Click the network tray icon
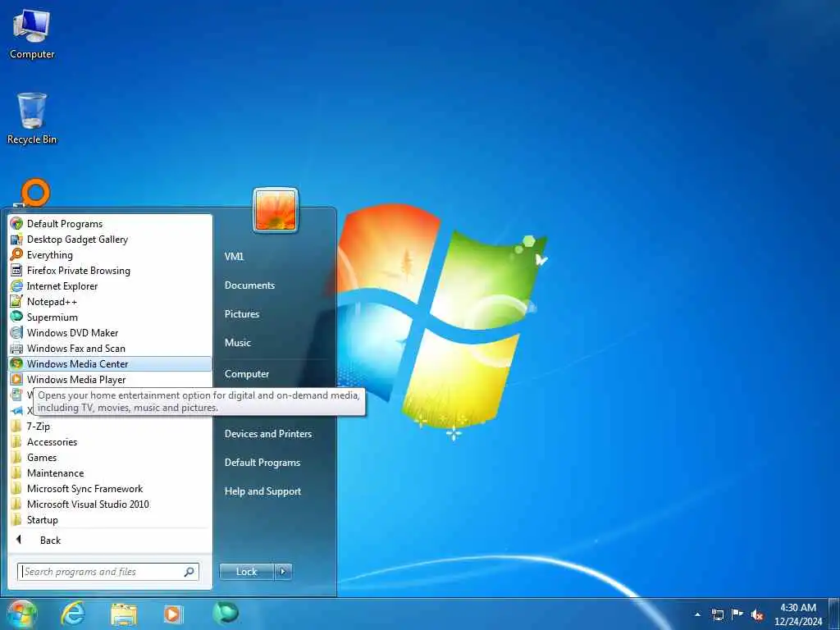The height and width of the screenshot is (630, 840). (717, 614)
